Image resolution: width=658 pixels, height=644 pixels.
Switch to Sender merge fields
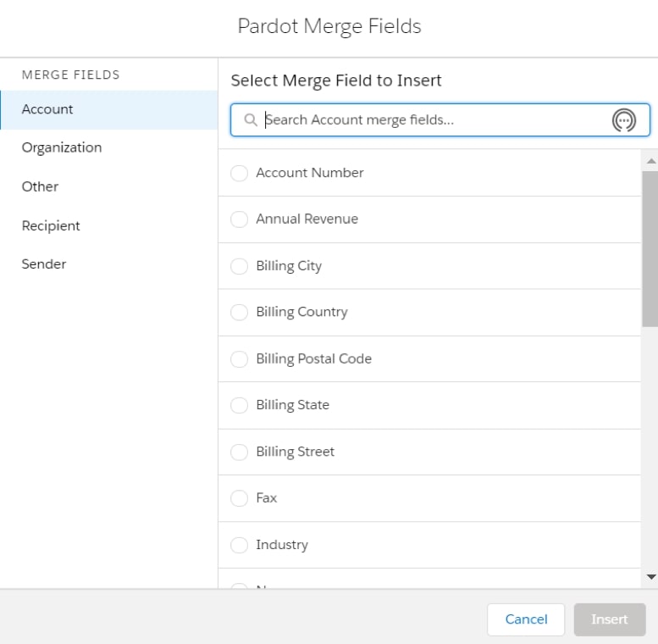point(109,264)
